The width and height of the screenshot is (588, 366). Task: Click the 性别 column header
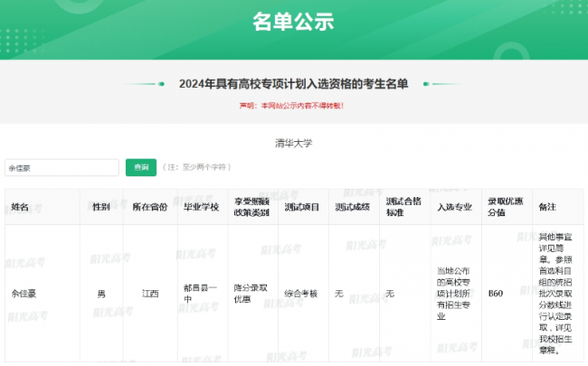(x=101, y=207)
